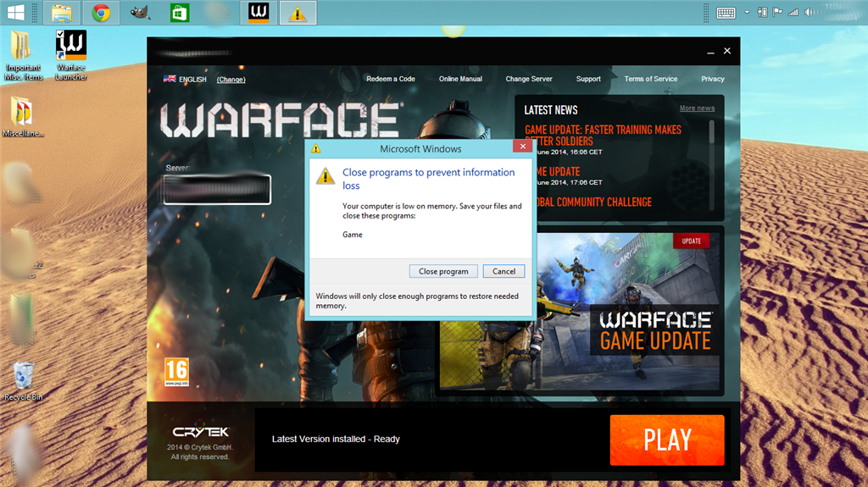Viewport: 868px width, 487px height.
Task: Open the Windows Store taskbar icon
Action: [x=180, y=13]
